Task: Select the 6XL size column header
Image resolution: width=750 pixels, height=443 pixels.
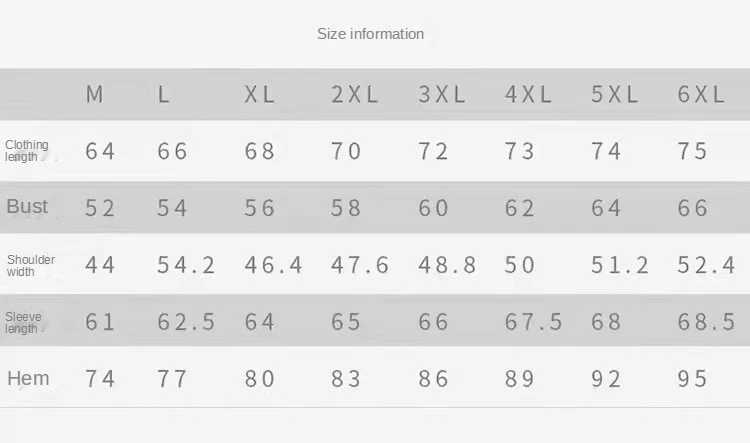Action: [701, 95]
